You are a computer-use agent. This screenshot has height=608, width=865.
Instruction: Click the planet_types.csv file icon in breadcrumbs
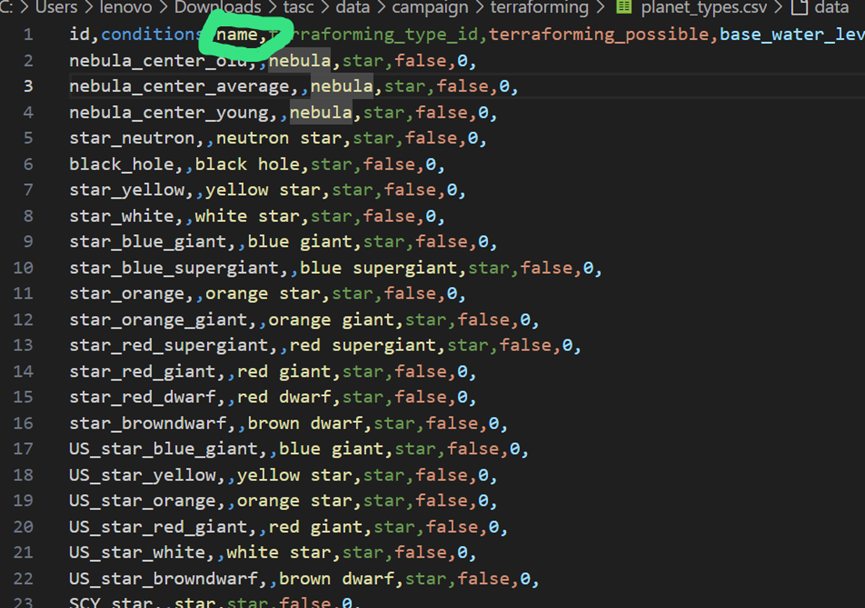click(x=625, y=8)
